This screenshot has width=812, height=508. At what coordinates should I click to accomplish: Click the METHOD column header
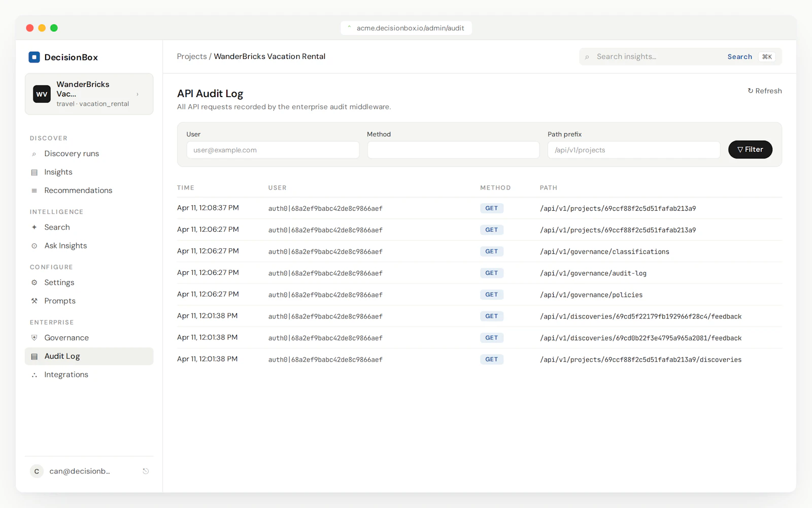pos(495,188)
